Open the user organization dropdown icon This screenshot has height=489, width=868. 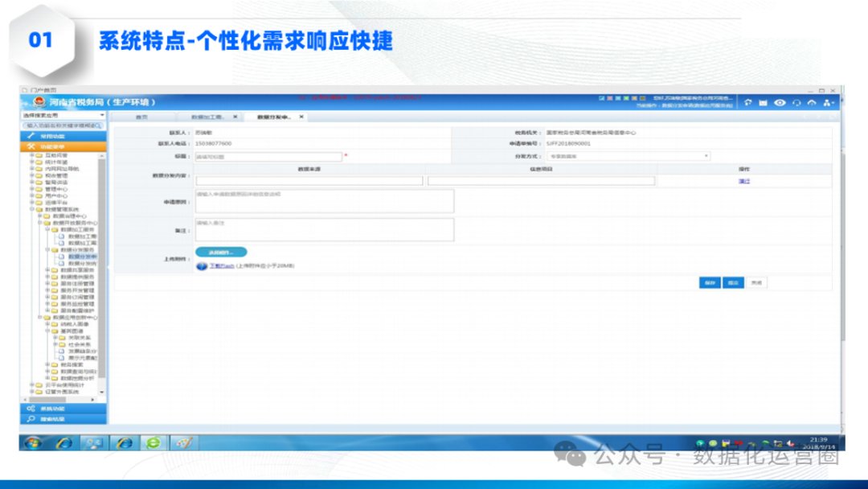[x=828, y=102]
